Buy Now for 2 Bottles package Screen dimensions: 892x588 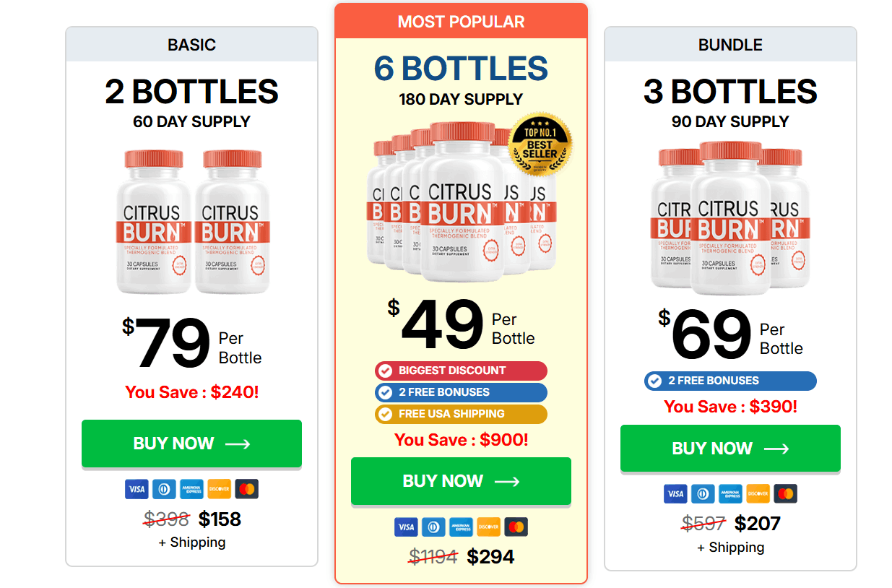click(x=191, y=444)
